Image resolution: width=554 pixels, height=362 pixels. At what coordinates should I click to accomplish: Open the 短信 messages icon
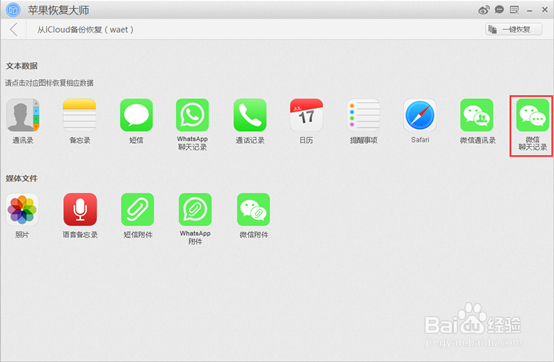click(136, 115)
